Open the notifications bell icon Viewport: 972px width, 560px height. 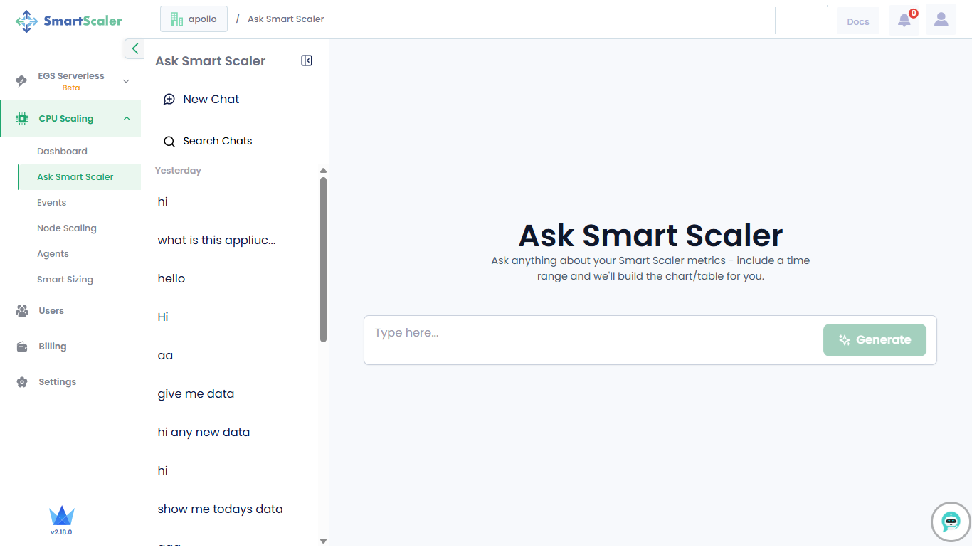[x=904, y=20]
